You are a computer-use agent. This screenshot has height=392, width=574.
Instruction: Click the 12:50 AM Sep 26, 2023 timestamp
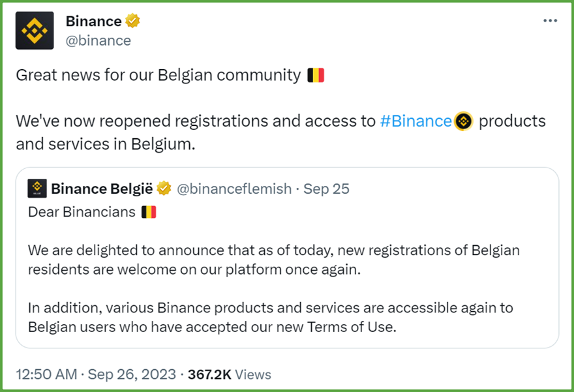[x=96, y=374]
